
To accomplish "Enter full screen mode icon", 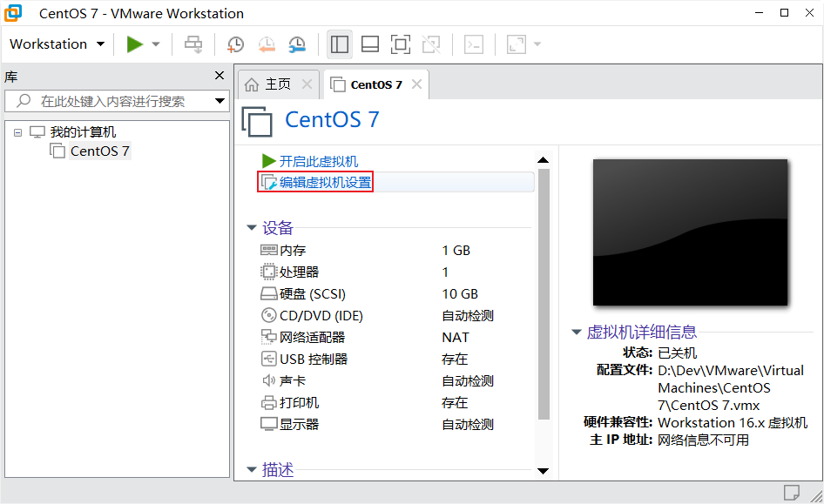I will (401, 44).
